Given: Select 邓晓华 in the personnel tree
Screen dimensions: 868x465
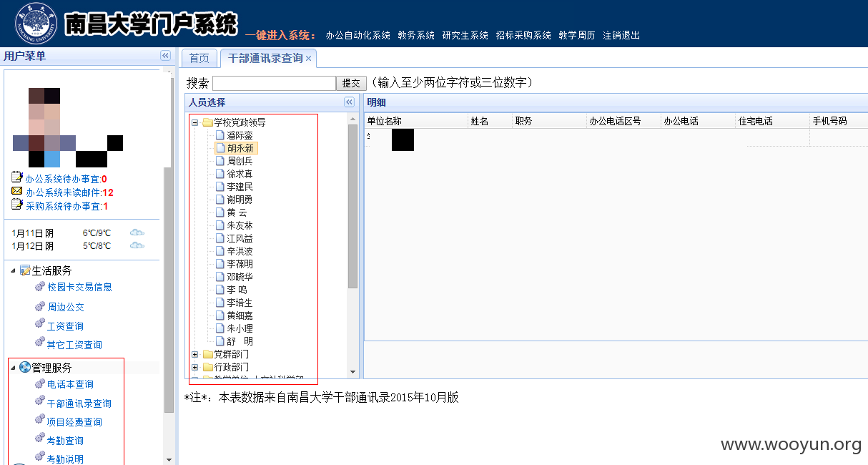Looking at the screenshot, I should pos(240,277).
